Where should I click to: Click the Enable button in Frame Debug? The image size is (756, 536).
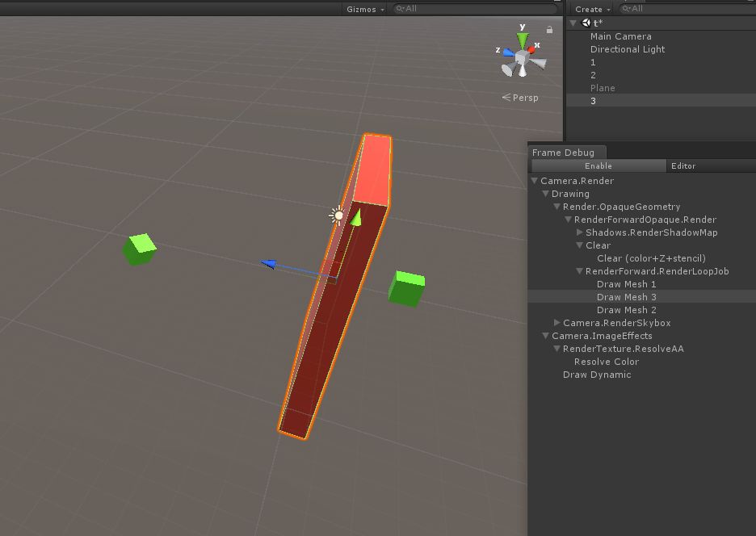[598, 165]
